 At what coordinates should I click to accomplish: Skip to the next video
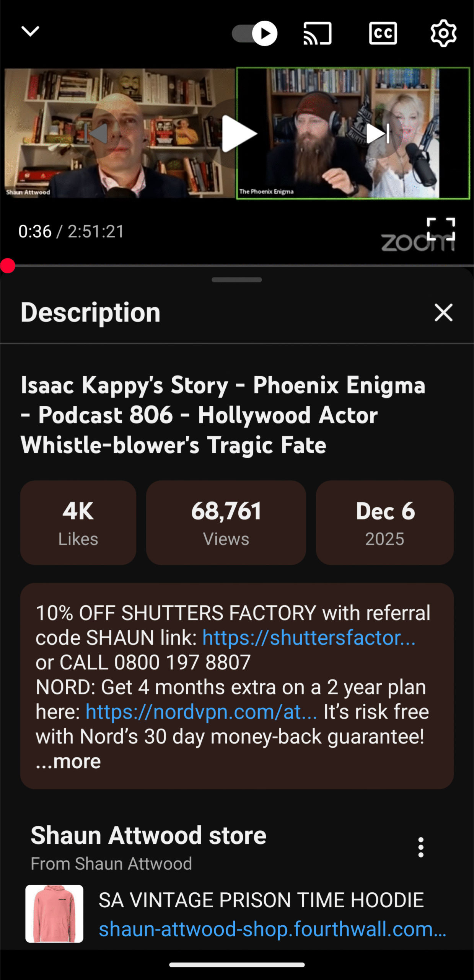point(378,134)
